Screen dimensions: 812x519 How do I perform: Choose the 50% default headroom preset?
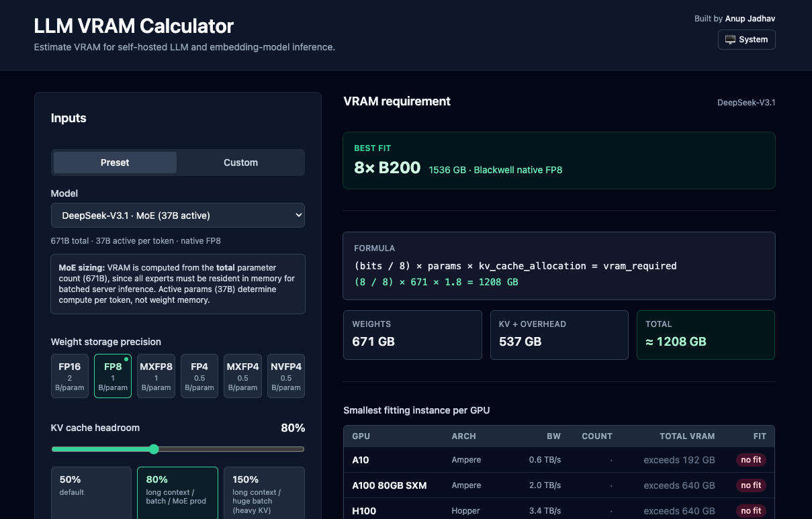coord(91,493)
